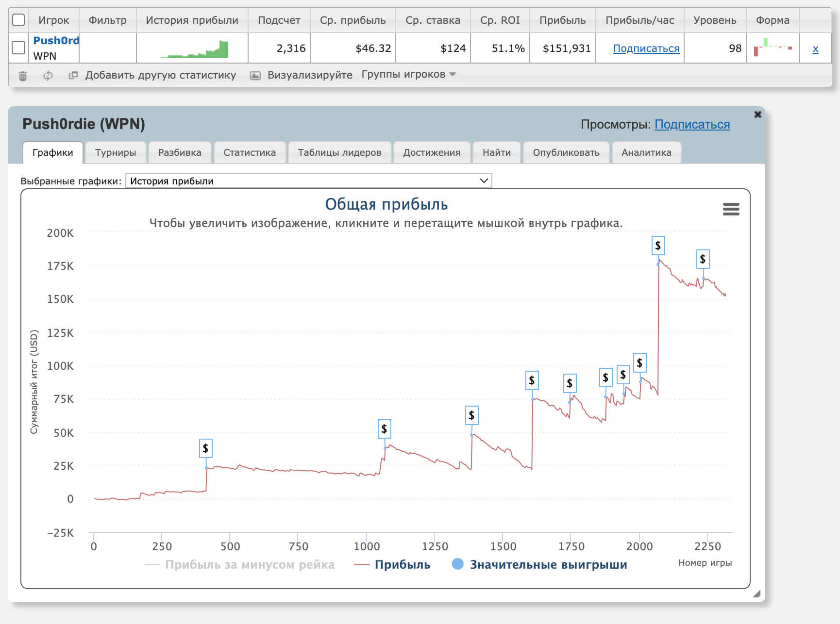Click the Визуализируйте image icon
The width and height of the screenshot is (840, 624).
click(255, 75)
